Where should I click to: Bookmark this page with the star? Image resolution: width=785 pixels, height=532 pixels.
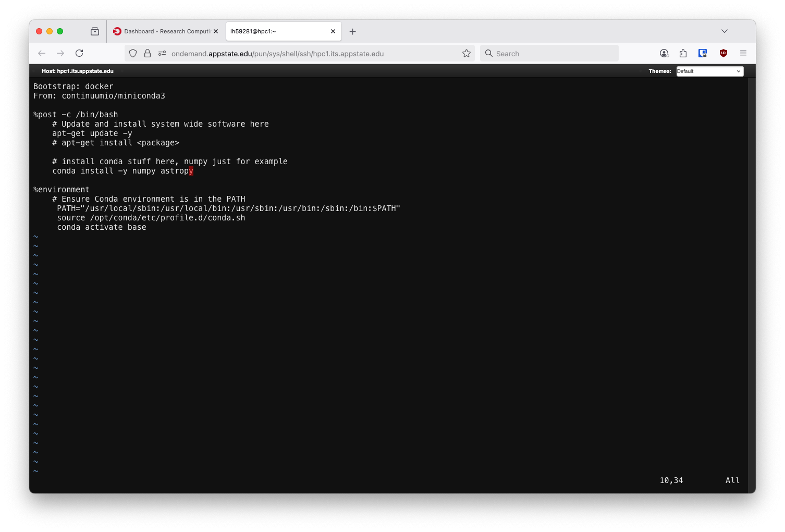[467, 53]
